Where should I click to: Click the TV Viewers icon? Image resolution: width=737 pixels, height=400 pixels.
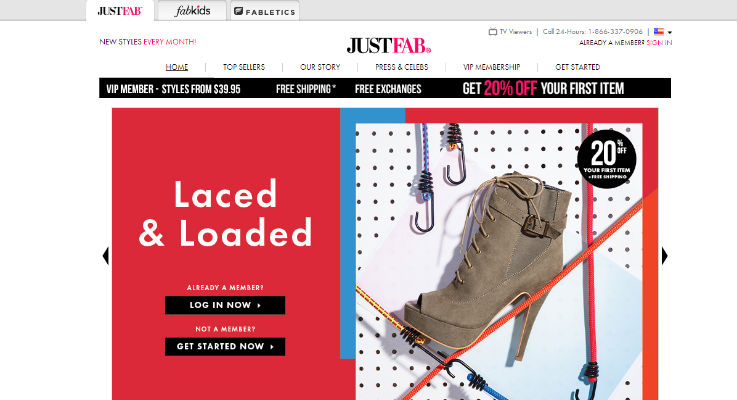(493, 32)
